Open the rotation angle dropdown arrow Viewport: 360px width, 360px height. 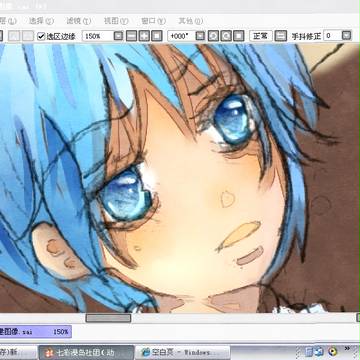[x=200, y=36]
